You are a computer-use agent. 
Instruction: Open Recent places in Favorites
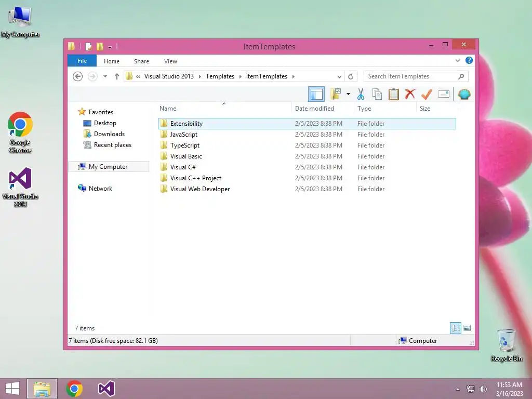coord(113,145)
